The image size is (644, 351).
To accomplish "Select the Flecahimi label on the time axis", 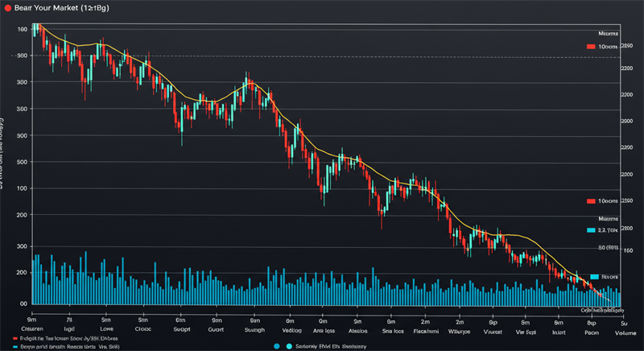I will click(425, 330).
